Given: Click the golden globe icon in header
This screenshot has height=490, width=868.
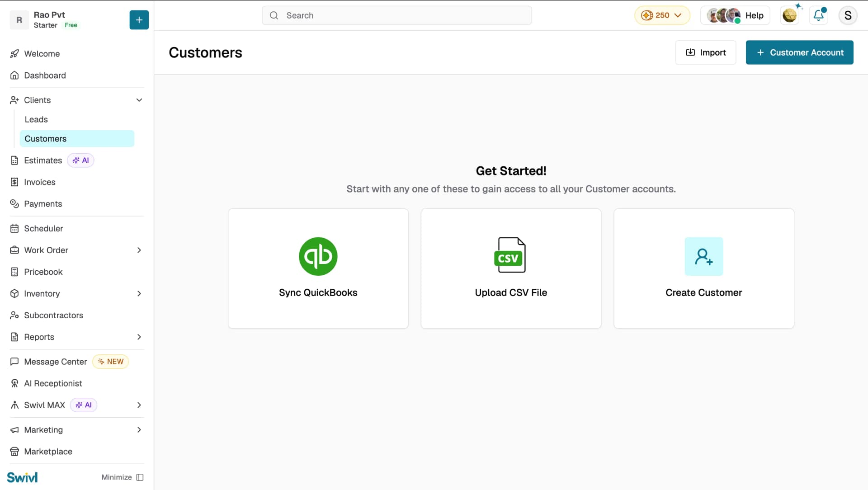Looking at the screenshot, I should click(789, 15).
